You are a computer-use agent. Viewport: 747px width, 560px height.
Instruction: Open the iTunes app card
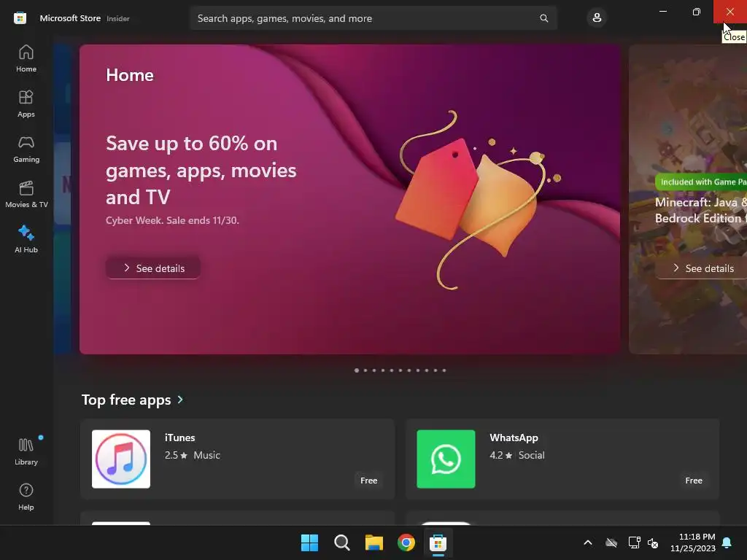tap(237, 459)
